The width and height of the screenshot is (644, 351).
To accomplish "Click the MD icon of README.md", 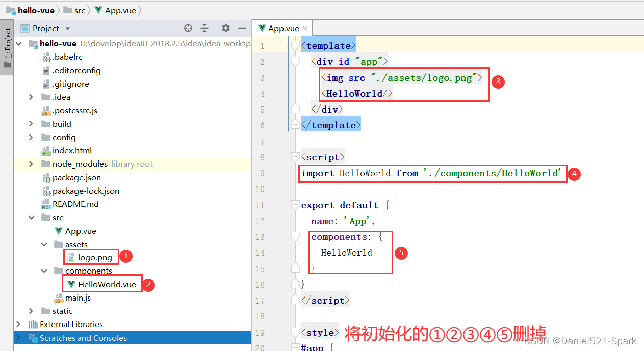I will tap(46, 204).
